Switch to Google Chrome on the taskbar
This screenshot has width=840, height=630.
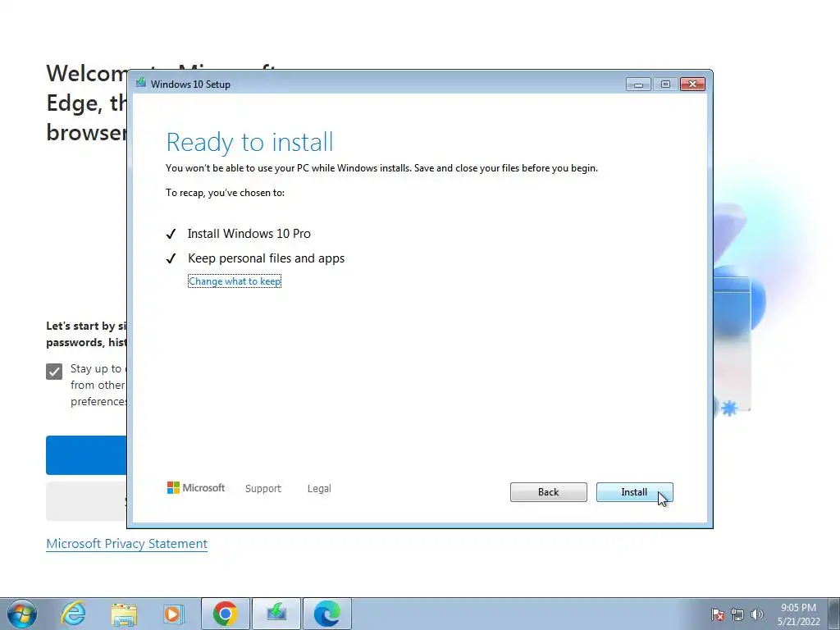coord(226,614)
